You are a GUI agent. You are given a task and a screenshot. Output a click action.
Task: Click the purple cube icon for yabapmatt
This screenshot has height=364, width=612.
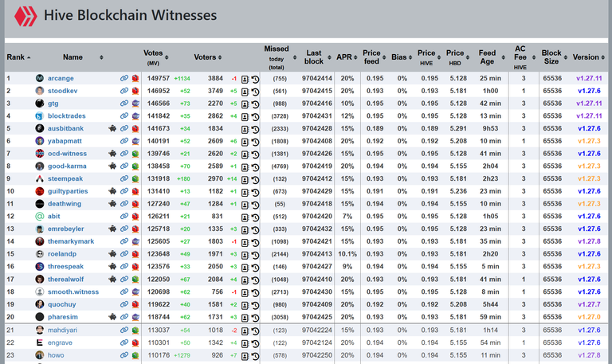tap(135, 141)
